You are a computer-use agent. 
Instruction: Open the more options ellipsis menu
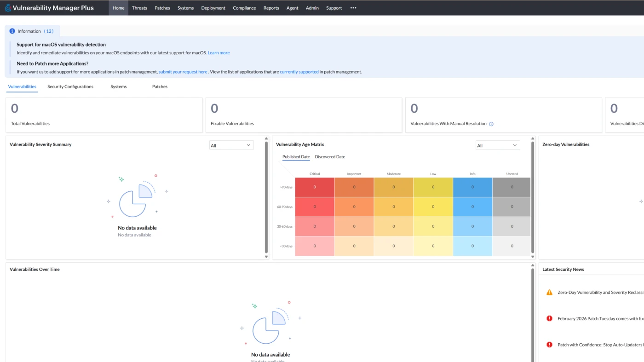pyautogui.click(x=353, y=8)
